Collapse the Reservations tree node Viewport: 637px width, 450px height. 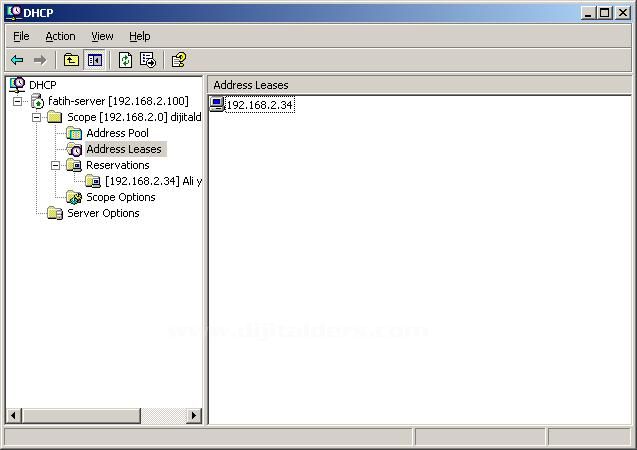click(56, 165)
